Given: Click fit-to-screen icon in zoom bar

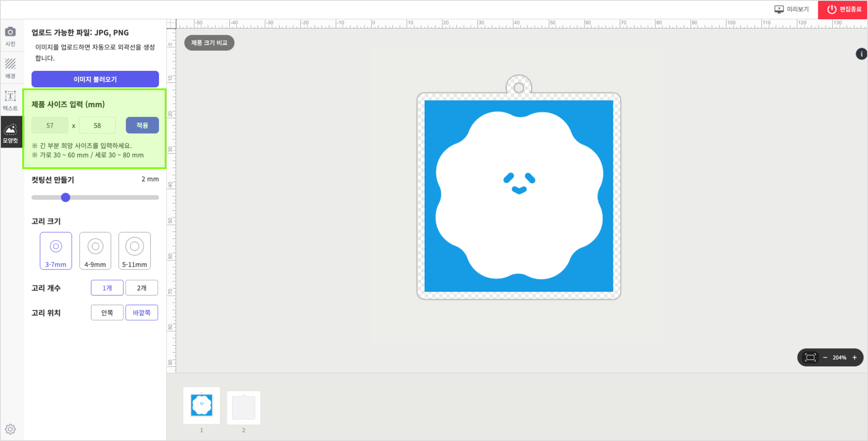Looking at the screenshot, I should point(810,358).
